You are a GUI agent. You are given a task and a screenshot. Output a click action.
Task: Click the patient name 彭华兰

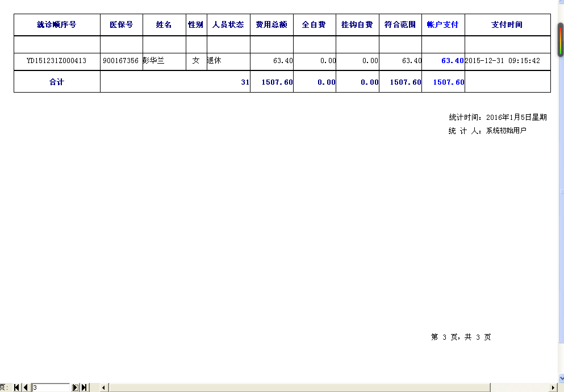click(153, 60)
